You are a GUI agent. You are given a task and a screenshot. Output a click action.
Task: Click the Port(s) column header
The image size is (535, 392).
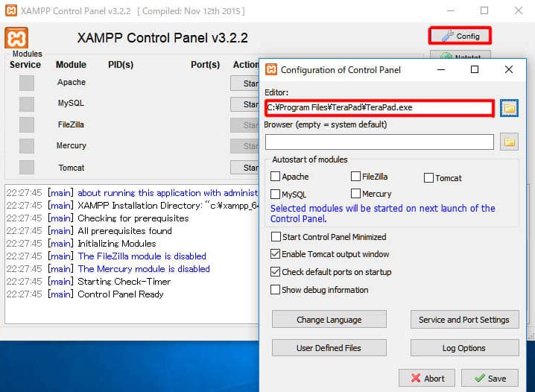(x=205, y=65)
